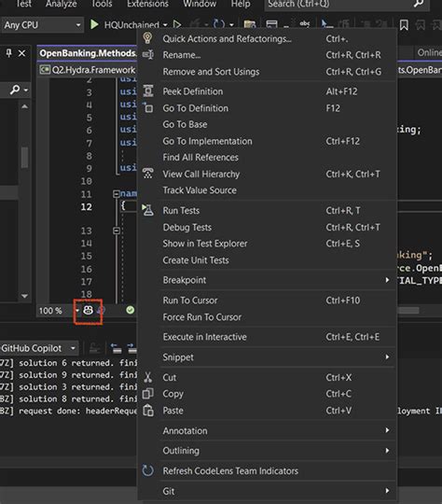Collapse the namespace block outlining toggle
The height and width of the screenshot is (504, 442).
pyautogui.click(x=116, y=194)
